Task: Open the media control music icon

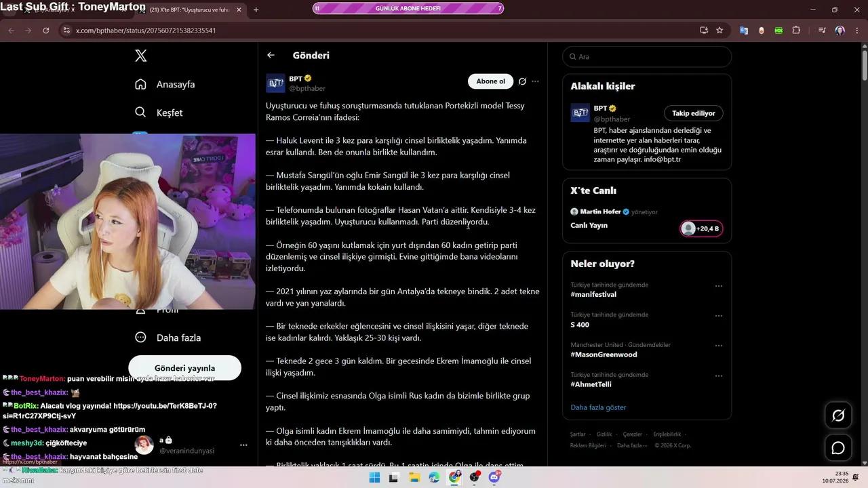Action: [822, 30]
